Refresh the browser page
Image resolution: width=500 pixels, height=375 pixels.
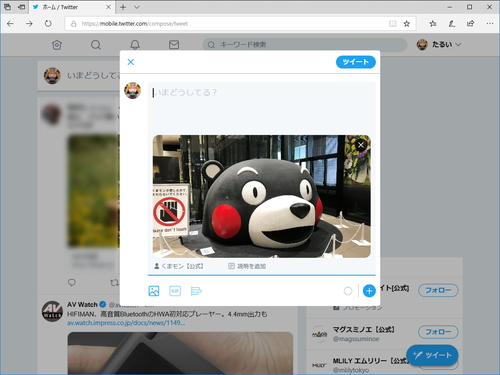pyautogui.click(x=48, y=24)
